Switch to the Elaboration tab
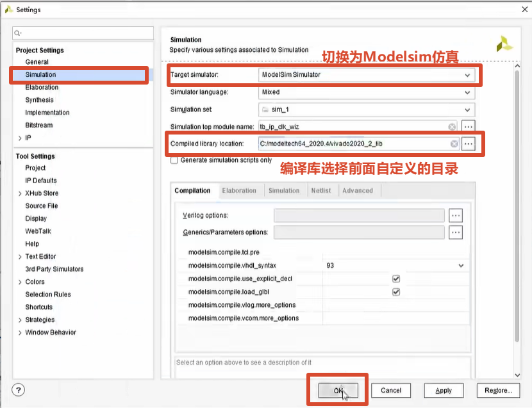This screenshot has height=408, width=532. 239,191
